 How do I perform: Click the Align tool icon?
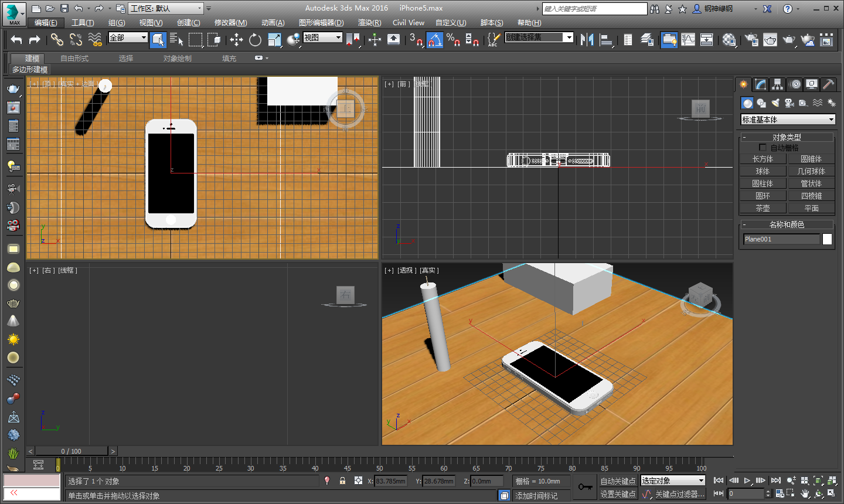tap(606, 39)
